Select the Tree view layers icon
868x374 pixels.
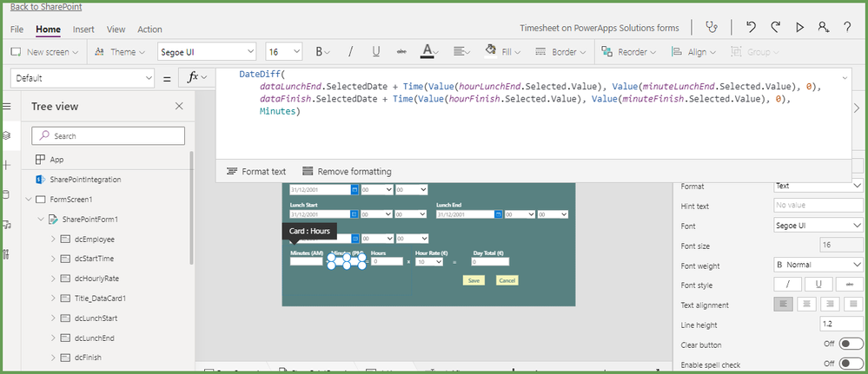coord(7,135)
